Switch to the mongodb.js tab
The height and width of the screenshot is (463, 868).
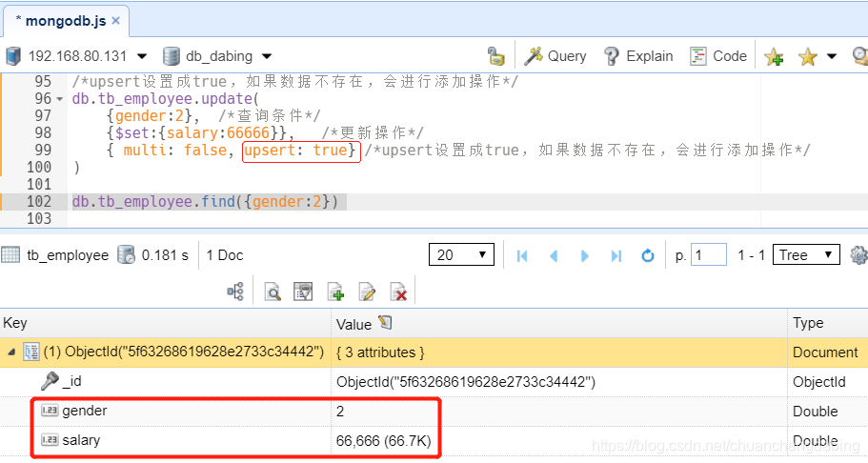[x=66, y=21]
